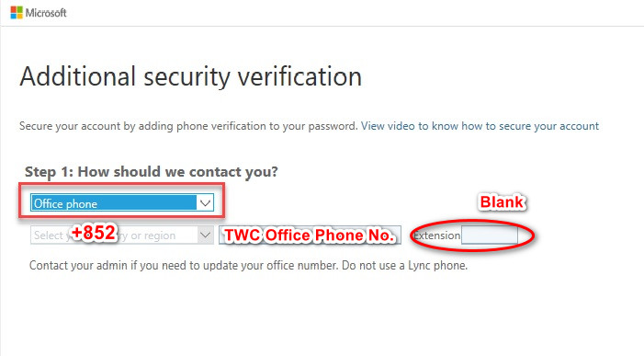The width and height of the screenshot is (644, 356).
Task: Focus the office phone number input field
Action: (x=311, y=235)
